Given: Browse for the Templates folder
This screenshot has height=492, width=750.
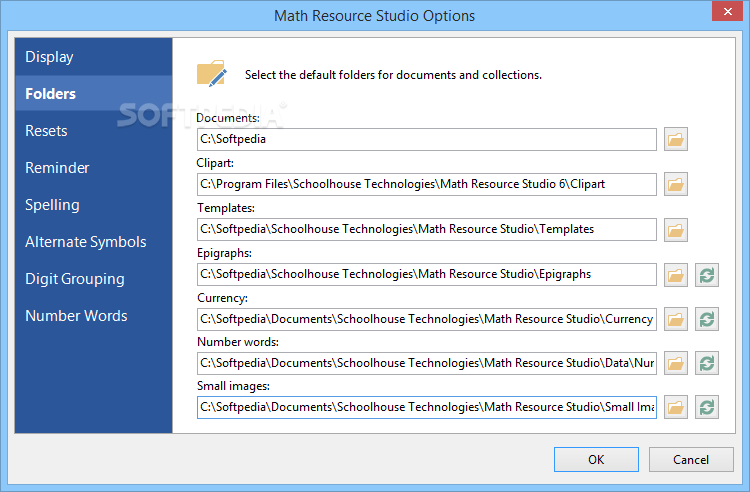Looking at the screenshot, I should click(x=675, y=230).
